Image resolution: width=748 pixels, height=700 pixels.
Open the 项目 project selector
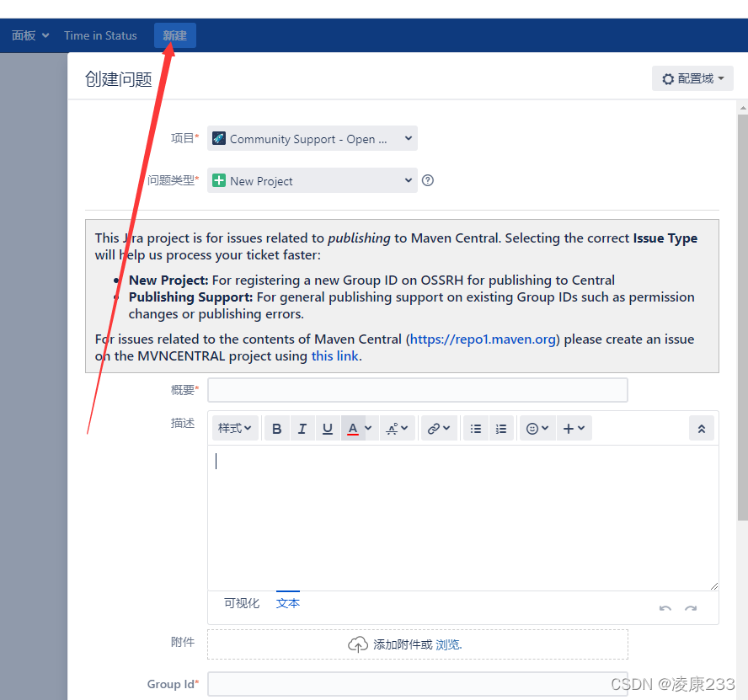313,138
